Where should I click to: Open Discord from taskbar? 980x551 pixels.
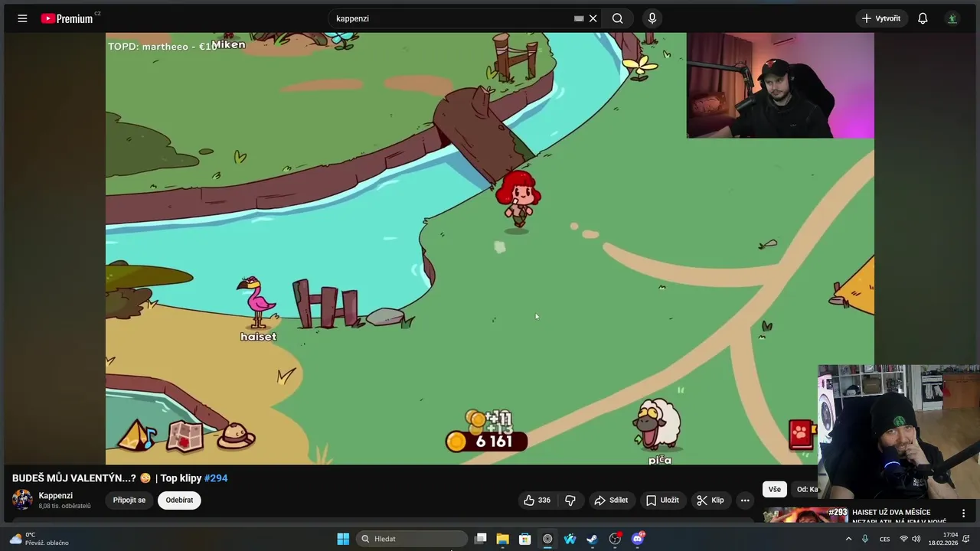[x=638, y=539]
